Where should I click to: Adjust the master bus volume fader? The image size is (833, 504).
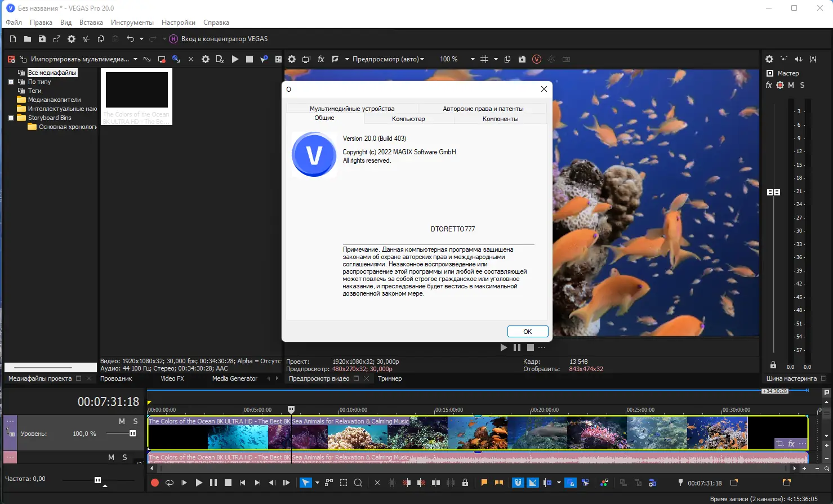[x=774, y=192]
